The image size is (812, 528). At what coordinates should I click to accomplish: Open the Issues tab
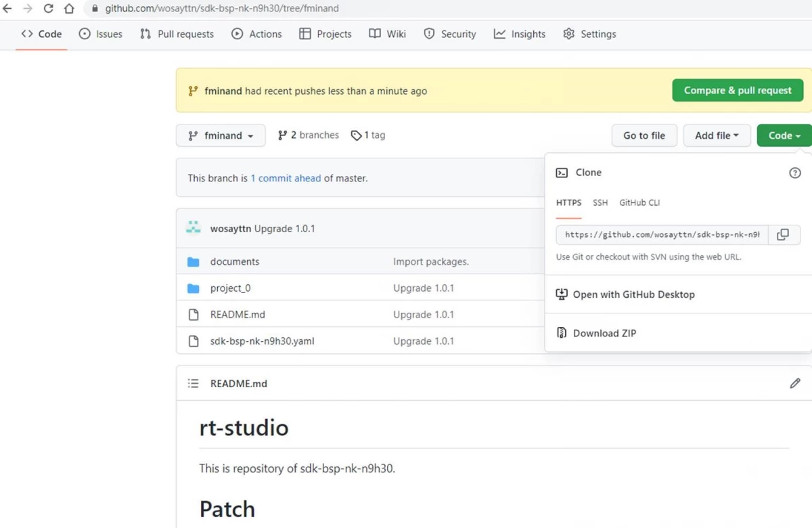pos(101,34)
